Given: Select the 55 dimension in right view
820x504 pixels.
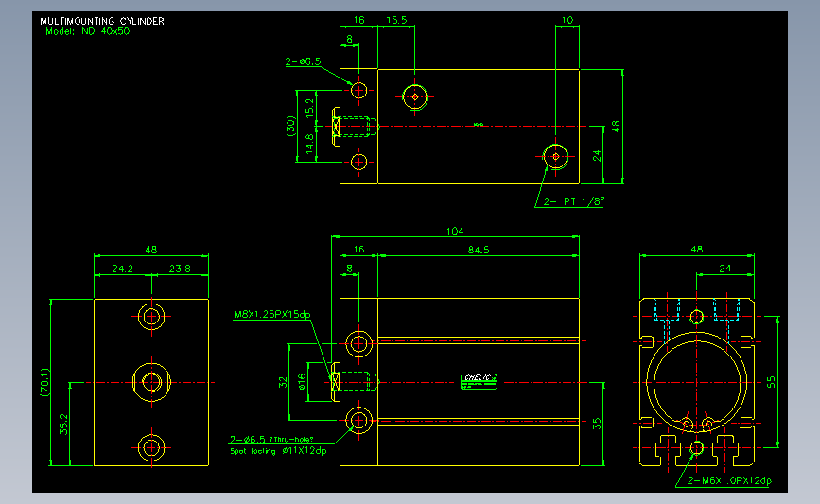Looking at the screenshot, I should pyautogui.click(x=771, y=382).
